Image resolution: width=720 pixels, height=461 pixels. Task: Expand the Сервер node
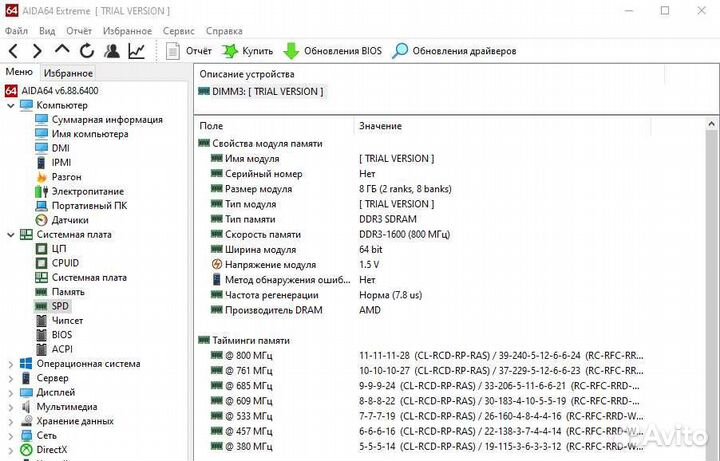tap(11, 378)
